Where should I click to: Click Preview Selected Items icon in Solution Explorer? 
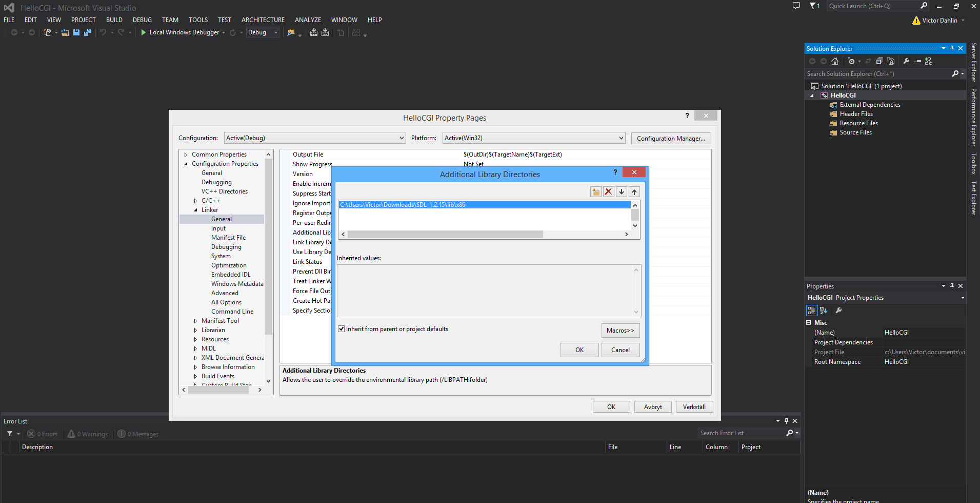pos(917,61)
